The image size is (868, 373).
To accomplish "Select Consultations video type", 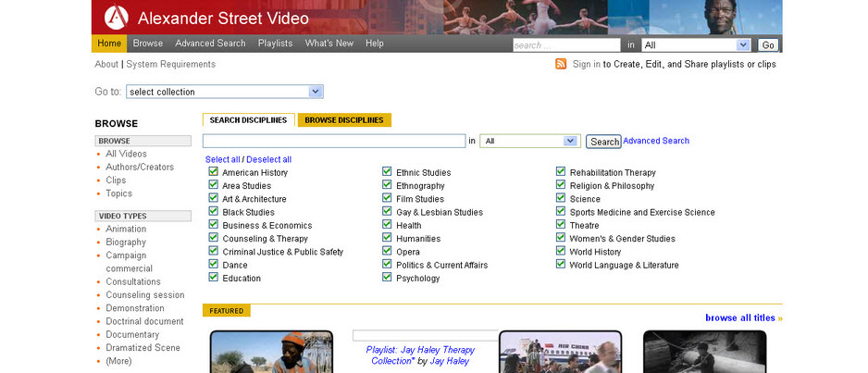I will (x=133, y=281).
